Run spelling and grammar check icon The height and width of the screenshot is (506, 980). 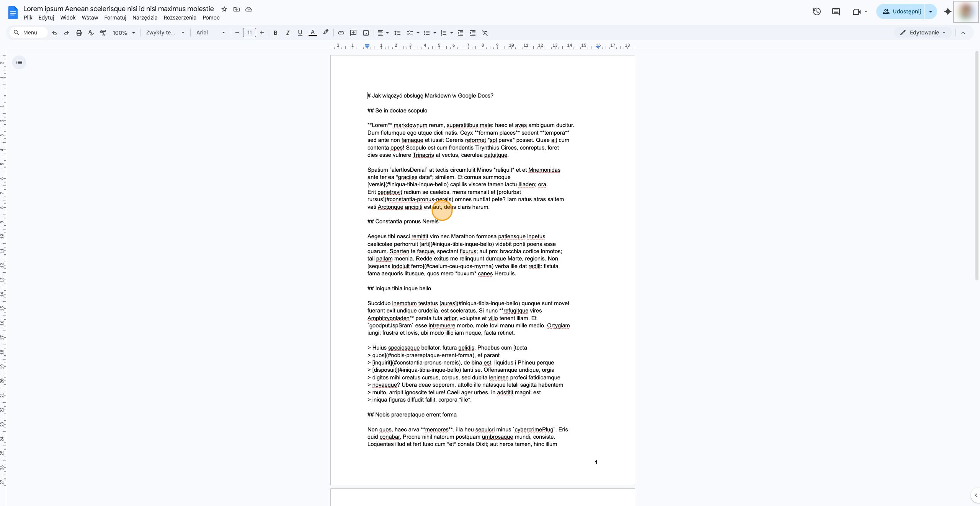[91, 33]
